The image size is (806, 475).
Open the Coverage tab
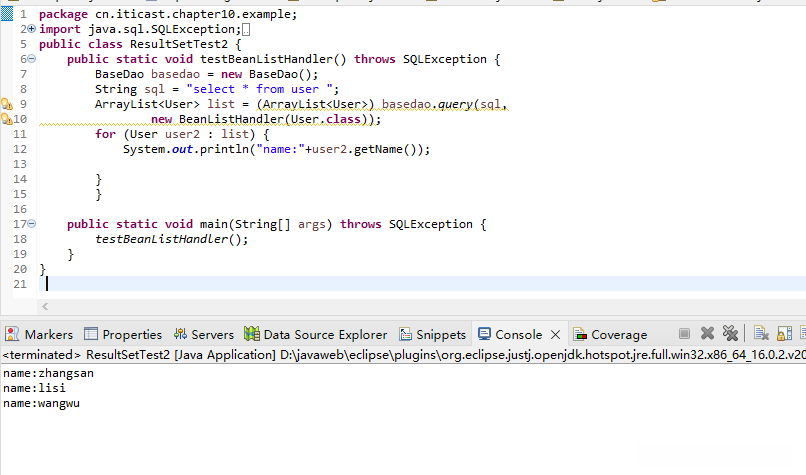tap(610, 335)
